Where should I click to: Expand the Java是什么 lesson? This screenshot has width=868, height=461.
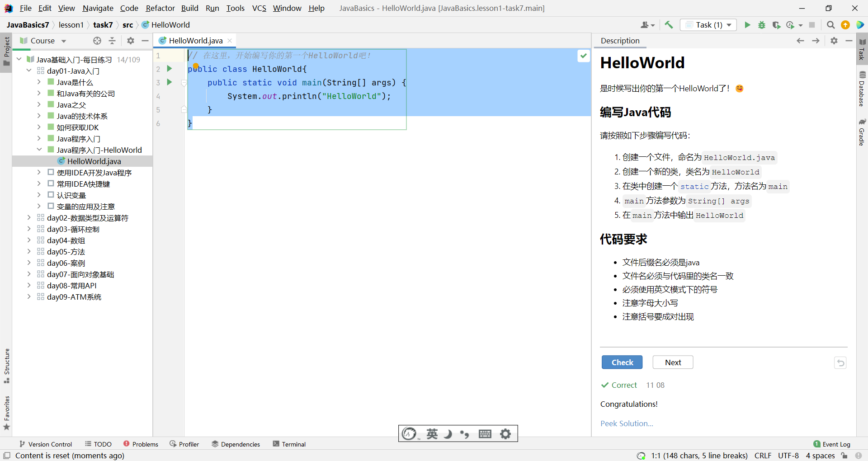(39, 82)
